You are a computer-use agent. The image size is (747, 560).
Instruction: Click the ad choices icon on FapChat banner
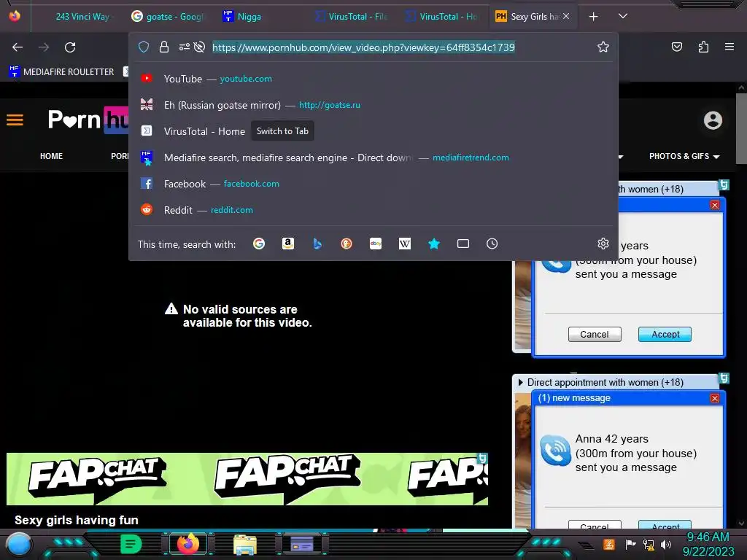point(483,458)
